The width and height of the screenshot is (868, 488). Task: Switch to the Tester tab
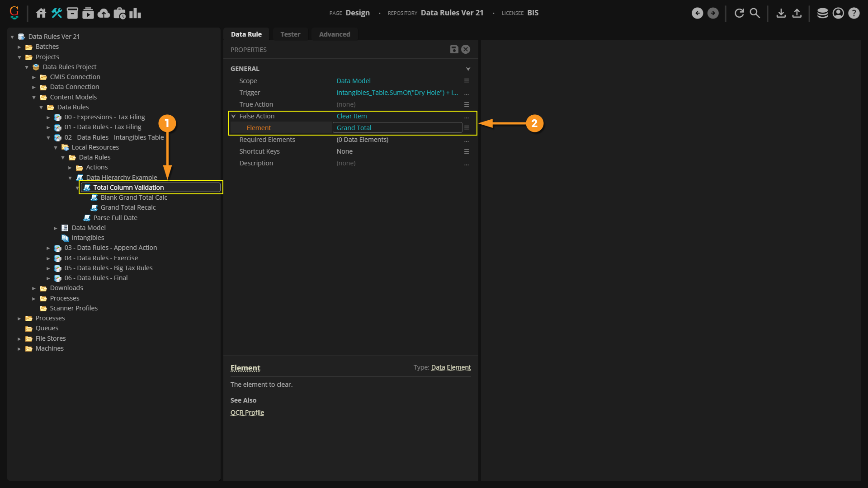(290, 34)
